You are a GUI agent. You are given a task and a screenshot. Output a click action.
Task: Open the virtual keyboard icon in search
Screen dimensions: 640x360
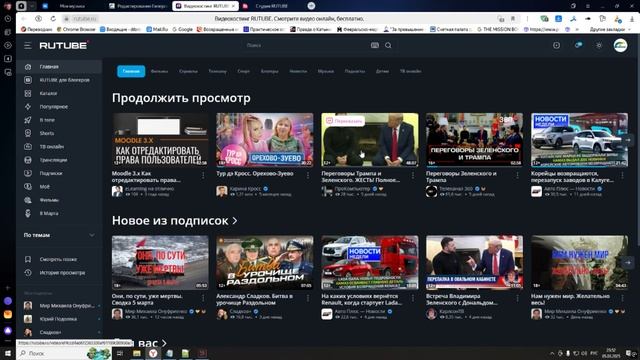coord(375,45)
